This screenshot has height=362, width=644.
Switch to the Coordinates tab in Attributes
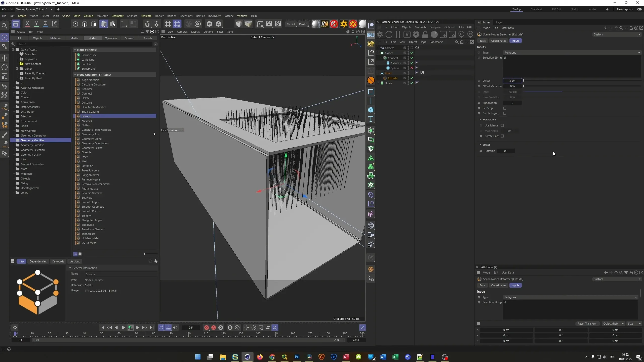[498, 40]
